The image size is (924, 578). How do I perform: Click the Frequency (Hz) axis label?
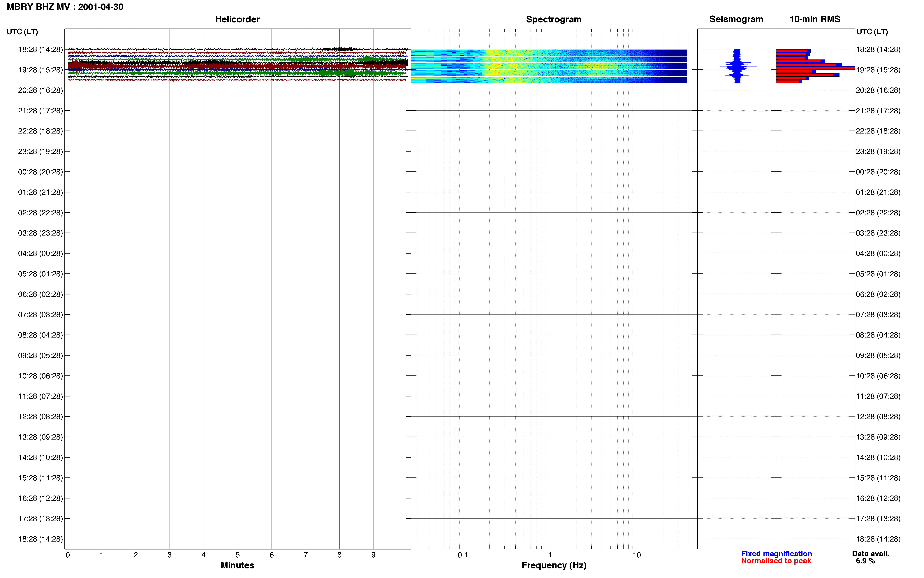(x=554, y=565)
